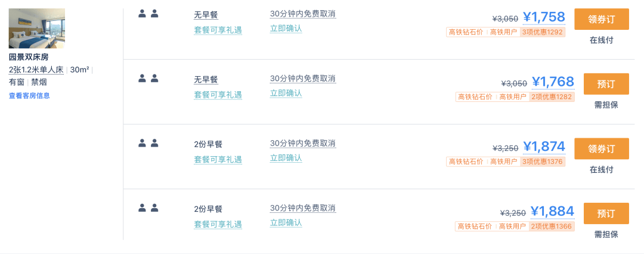This screenshot has width=644, height=254.
Task: Click 立即确认 in the ¥1,768 row
Action: (x=286, y=93)
